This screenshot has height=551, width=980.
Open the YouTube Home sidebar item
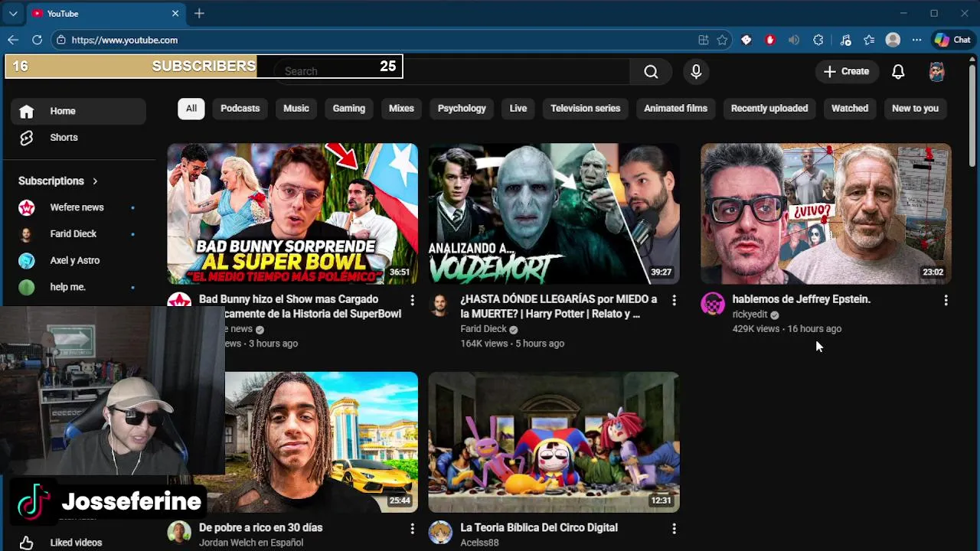click(x=78, y=111)
